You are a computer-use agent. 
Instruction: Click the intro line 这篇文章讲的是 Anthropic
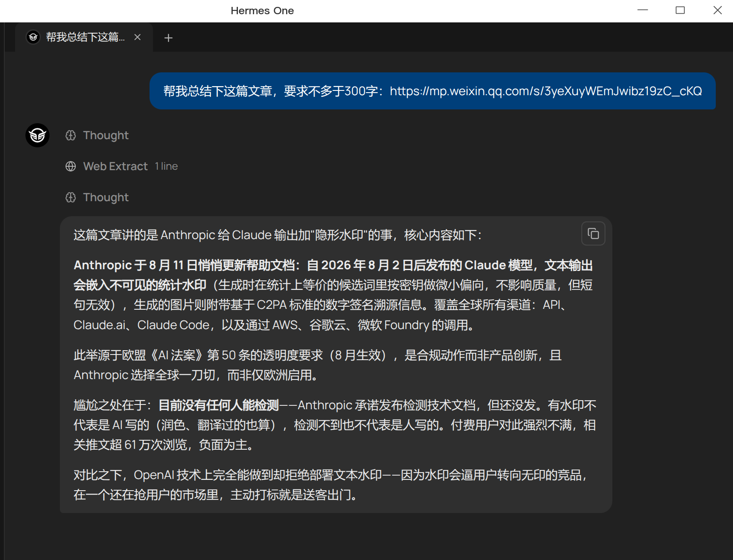278,235
